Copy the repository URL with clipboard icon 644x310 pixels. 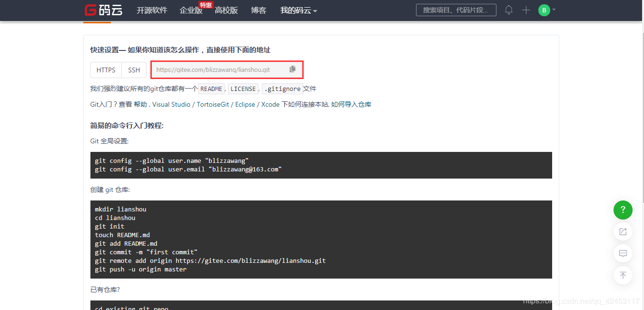click(292, 69)
